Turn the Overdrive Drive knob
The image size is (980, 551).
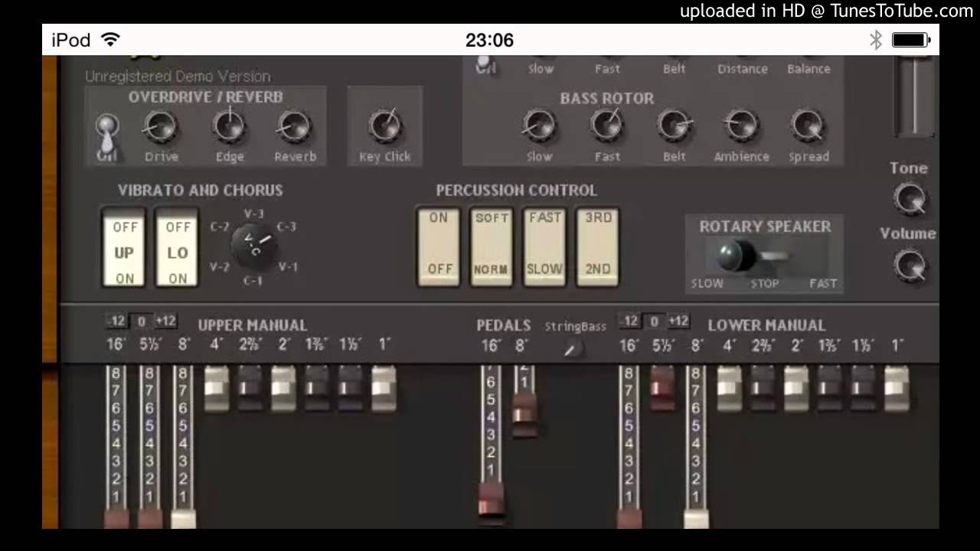pos(160,128)
